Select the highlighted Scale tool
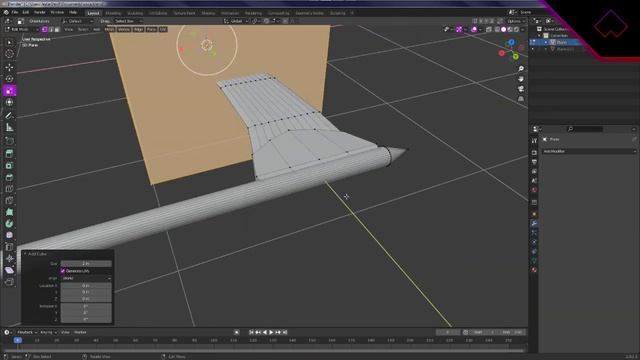640x360 pixels. pos(9,91)
